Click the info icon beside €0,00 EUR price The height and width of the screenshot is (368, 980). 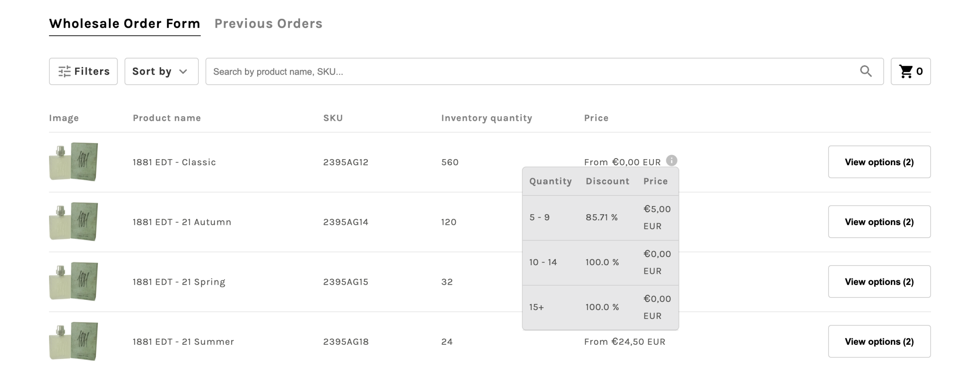point(671,160)
